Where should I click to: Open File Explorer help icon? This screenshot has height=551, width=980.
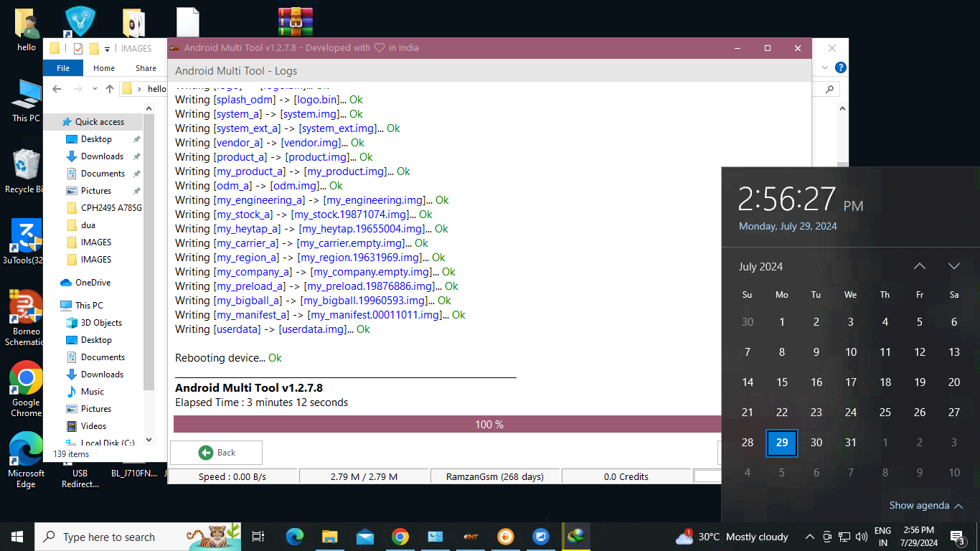click(x=841, y=67)
